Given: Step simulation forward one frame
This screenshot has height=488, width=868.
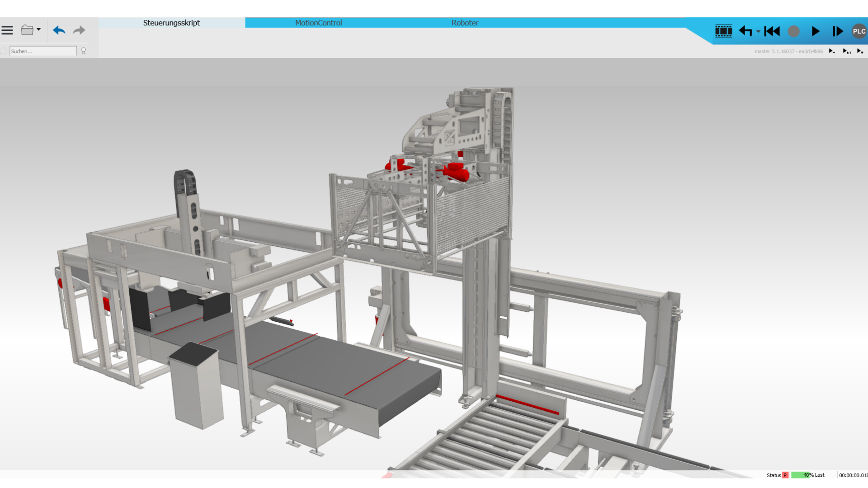Looking at the screenshot, I should click(838, 31).
